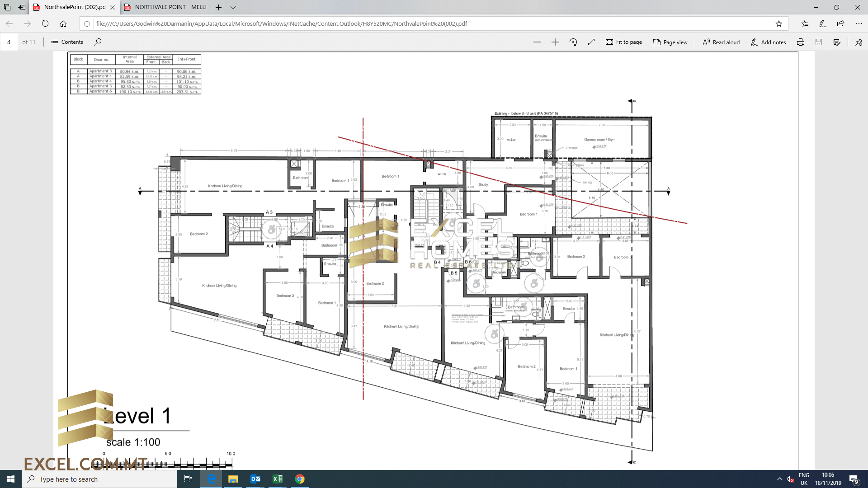
Task: Click the Forward navigation button
Action: [27, 24]
